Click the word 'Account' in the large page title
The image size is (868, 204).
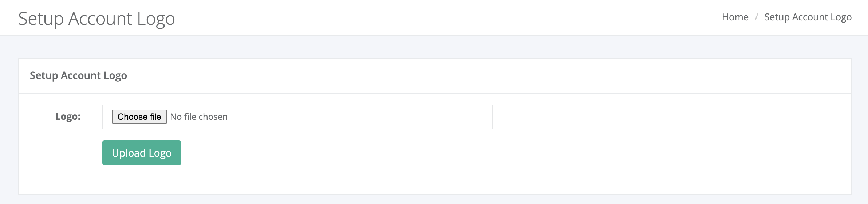pos(100,19)
